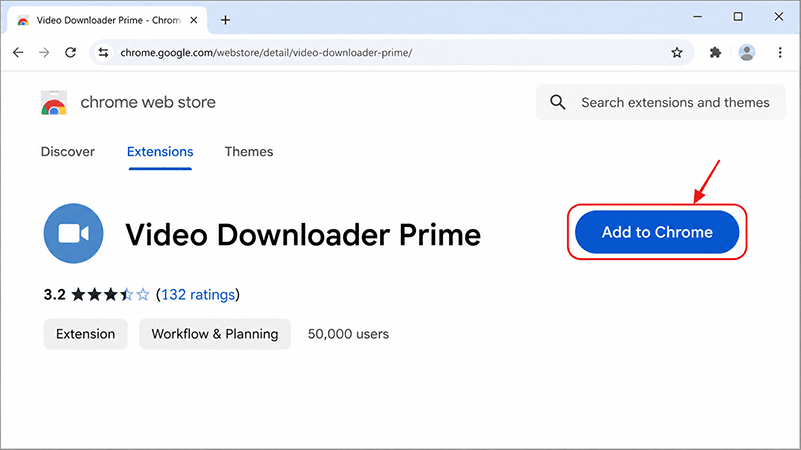801x450 pixels.
Task: Click the Extension category chip
Action: [85, 334]
